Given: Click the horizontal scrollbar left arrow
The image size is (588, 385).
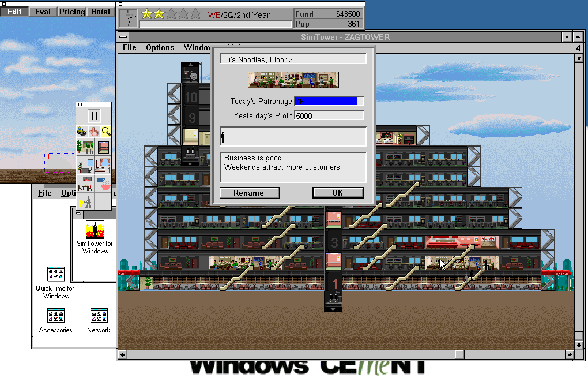Looking at the screenshot, I should point(122,354).
